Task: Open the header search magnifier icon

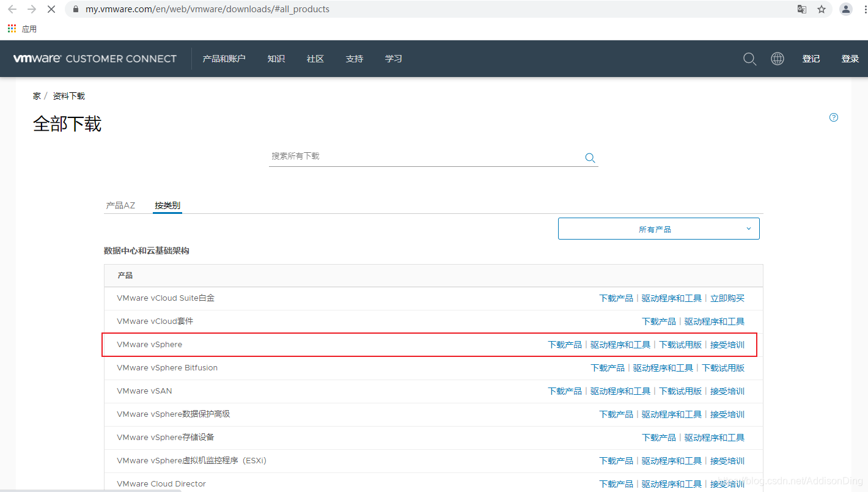Action: pyautogui.click(x=750, y=59)
